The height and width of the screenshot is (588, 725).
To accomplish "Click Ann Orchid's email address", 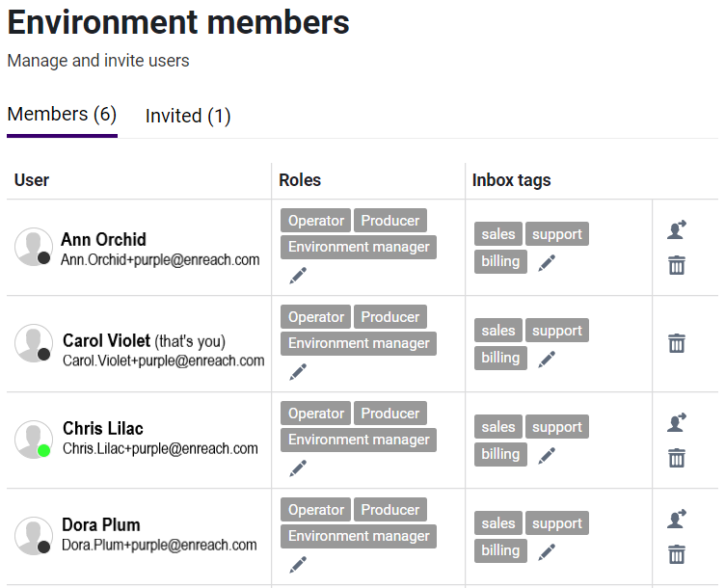I will (x=160, y=259).
